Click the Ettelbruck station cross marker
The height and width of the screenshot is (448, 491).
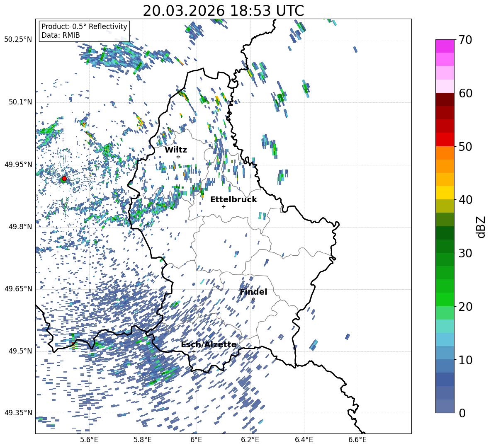click(x=224, y=206)
